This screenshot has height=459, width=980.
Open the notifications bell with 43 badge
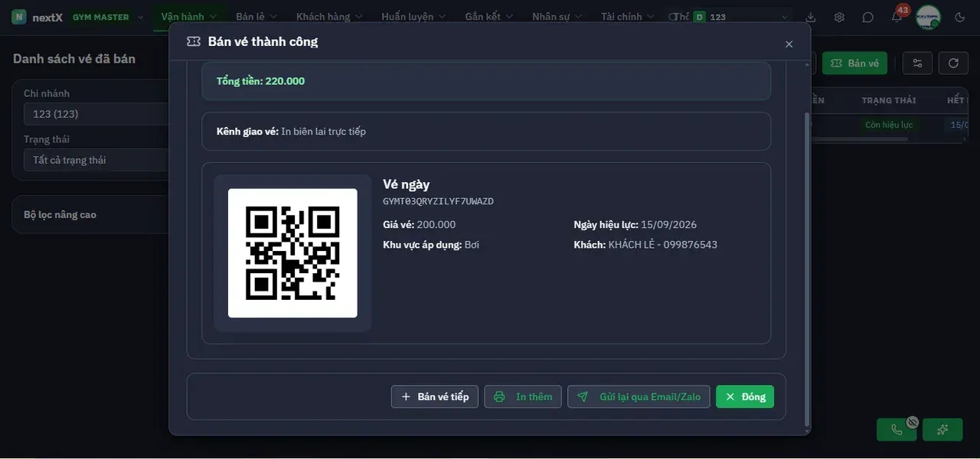(x=897, y=16)
